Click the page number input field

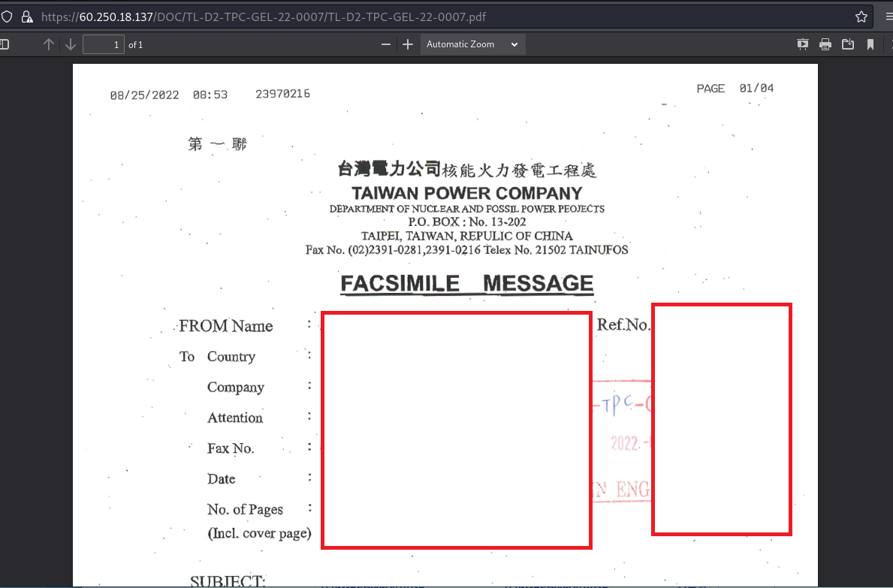pyautogui.click(x=104, y=44)
